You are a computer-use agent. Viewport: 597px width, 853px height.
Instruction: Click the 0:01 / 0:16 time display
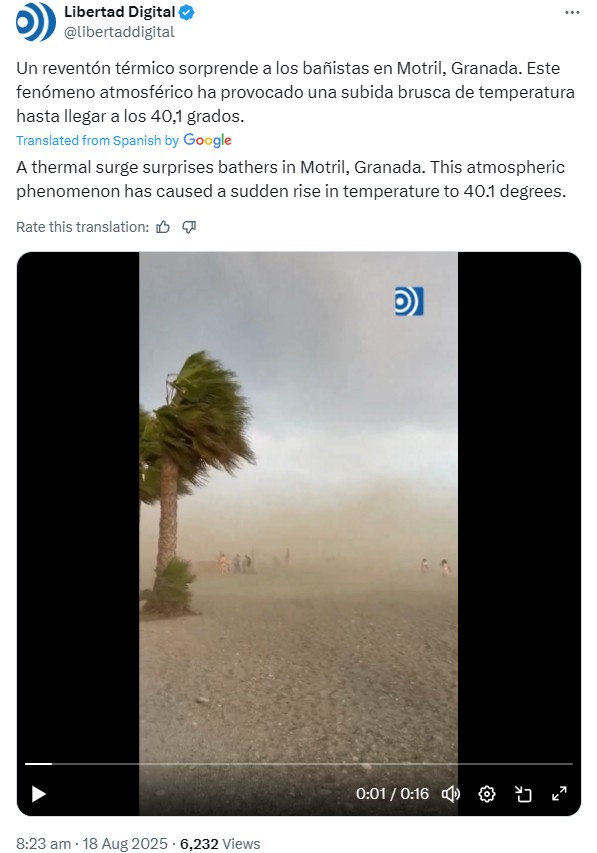pos(392,794)
